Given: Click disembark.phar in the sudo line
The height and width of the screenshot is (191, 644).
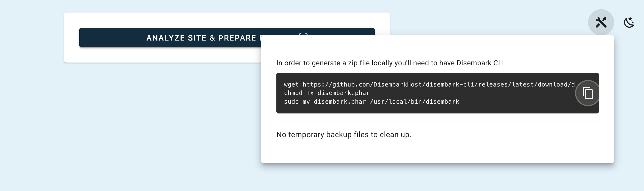Looking at the screenshot, I should (340, 102).
